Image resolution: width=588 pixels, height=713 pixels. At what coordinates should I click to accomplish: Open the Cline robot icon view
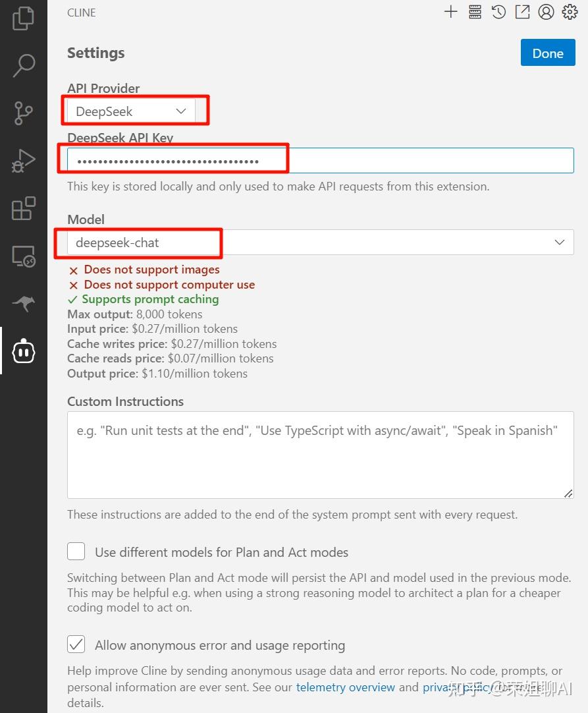point(24,352)
